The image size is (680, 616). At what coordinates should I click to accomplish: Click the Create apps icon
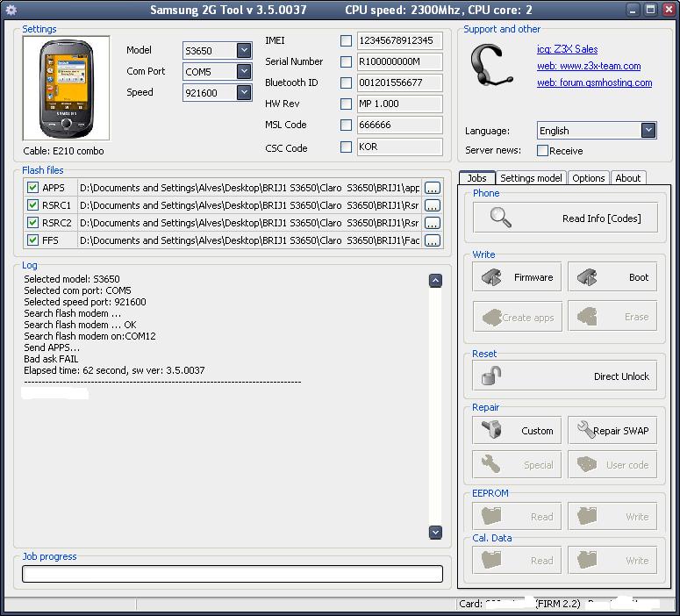[x=491, y=317]
